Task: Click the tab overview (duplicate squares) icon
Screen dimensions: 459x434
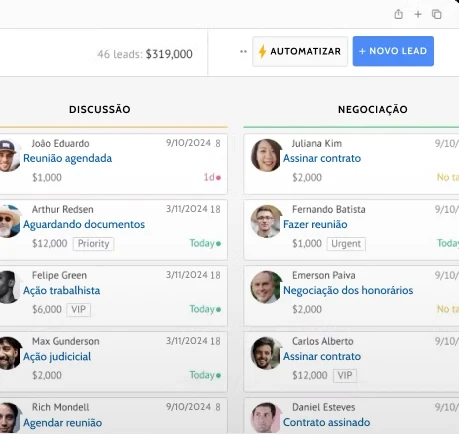Action: (x=437, y=14)
